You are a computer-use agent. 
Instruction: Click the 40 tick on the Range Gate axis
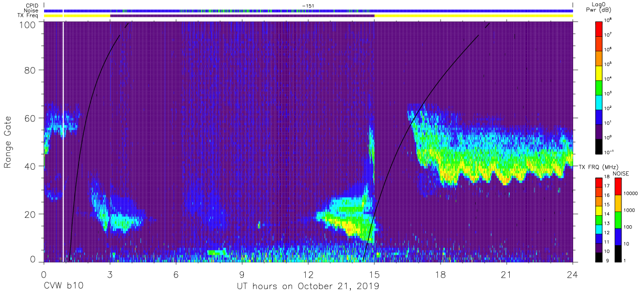(30, 166)
